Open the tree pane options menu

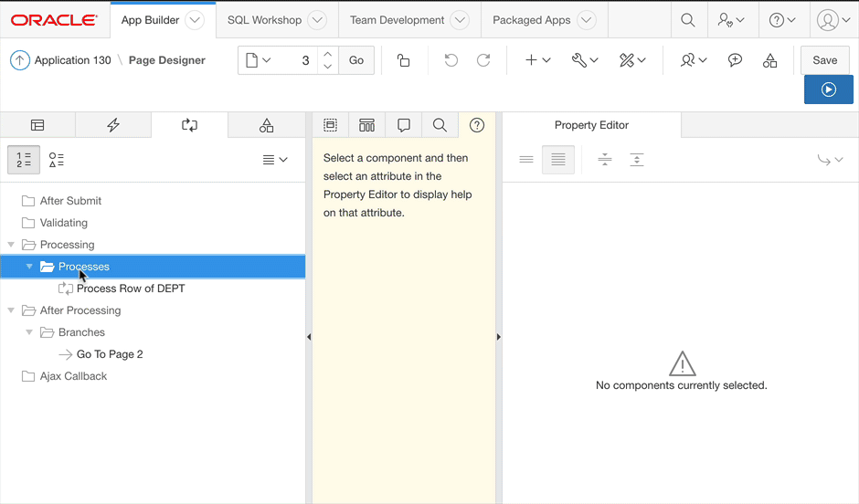[x=275, y=160]
